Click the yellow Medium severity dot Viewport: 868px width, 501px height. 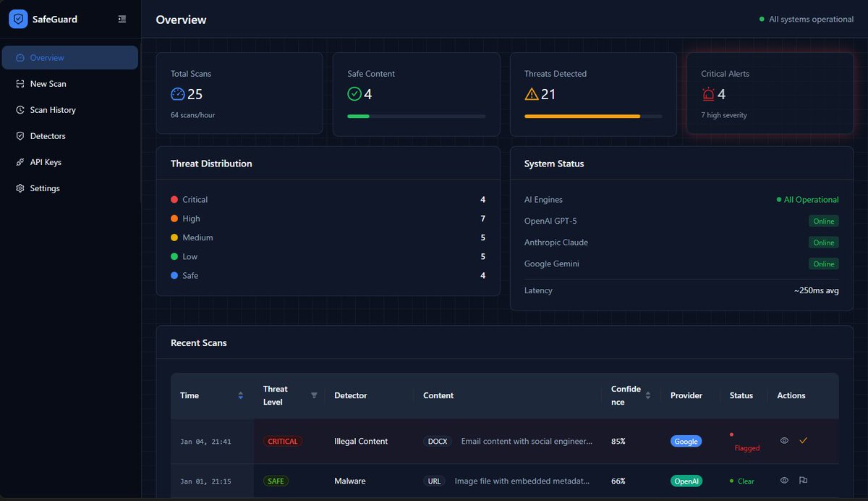[x=174, y=237]
